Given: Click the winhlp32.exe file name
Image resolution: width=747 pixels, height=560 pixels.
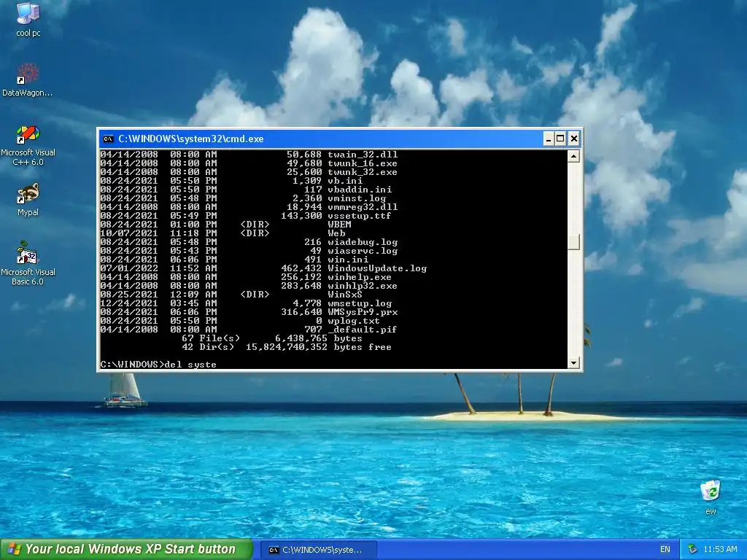Looking at the screenshot, I should [362, 286].
